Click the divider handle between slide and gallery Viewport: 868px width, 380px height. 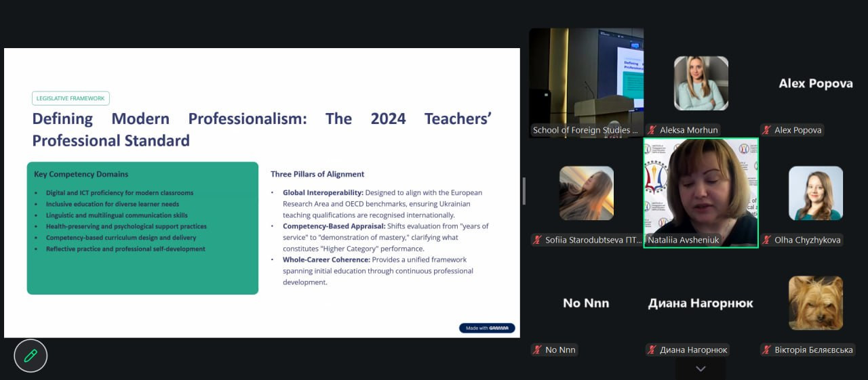[x=524, y=191]
